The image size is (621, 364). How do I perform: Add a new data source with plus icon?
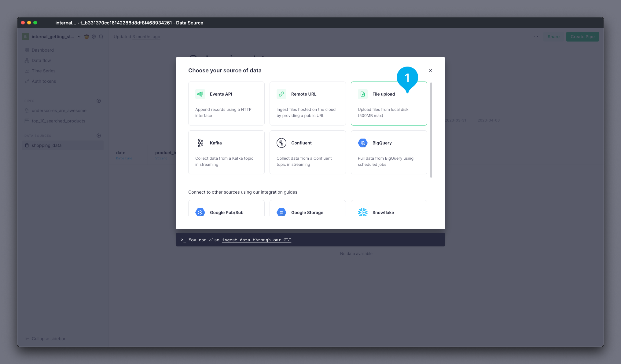coord(99,136)
